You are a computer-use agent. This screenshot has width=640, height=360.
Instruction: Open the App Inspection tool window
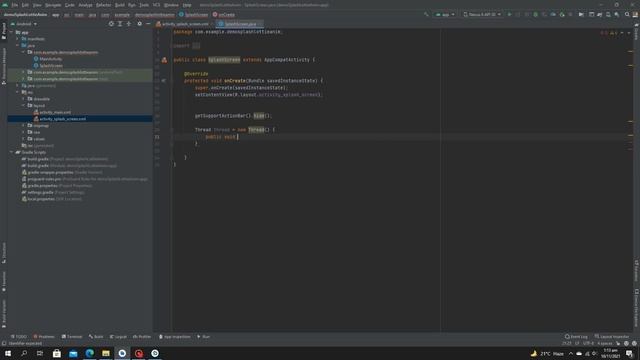pyautogui.click(x=175, y=337)
